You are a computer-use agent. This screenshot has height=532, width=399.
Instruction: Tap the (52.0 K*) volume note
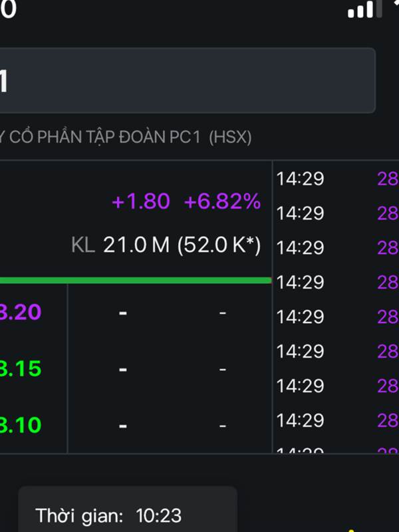pos(219,245)
